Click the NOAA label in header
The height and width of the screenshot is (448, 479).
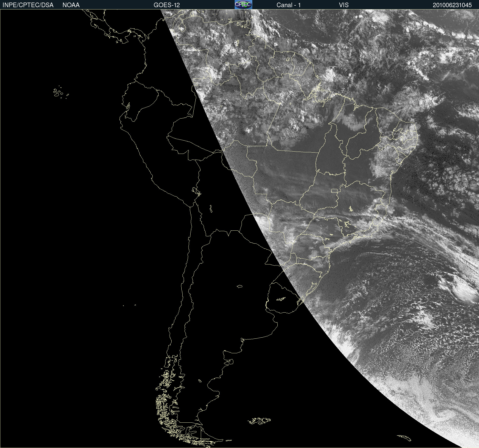(71, 5)
